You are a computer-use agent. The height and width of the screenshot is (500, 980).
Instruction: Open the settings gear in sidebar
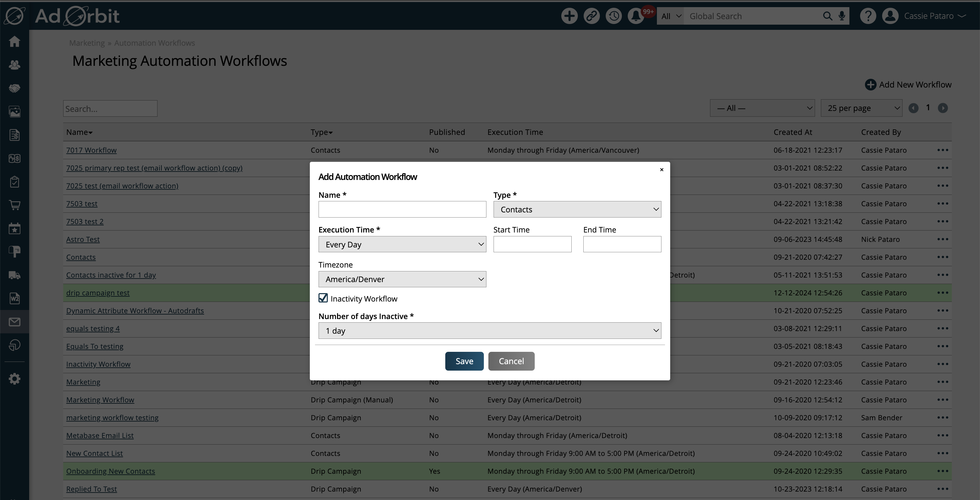tap(15, 379)
